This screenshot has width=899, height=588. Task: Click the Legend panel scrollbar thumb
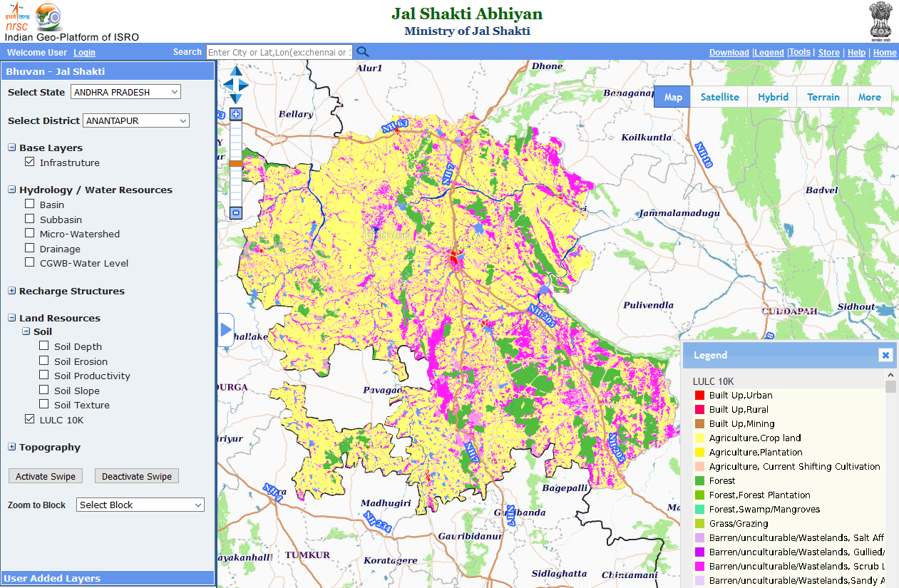coord(890,386)
